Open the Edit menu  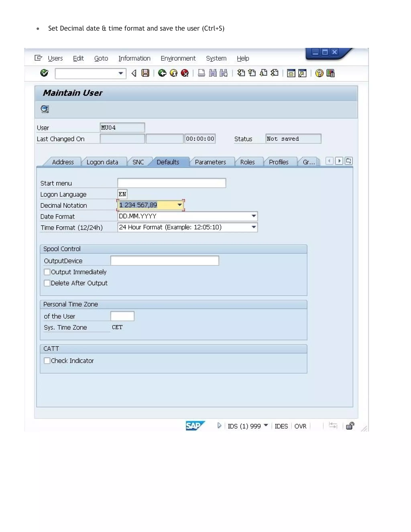click(x=78, y=58)
